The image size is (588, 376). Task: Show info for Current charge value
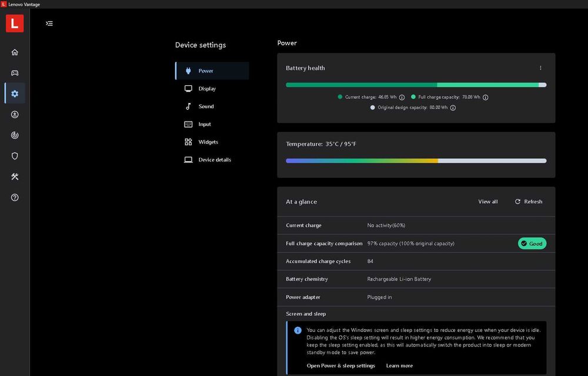pos(402,97)
